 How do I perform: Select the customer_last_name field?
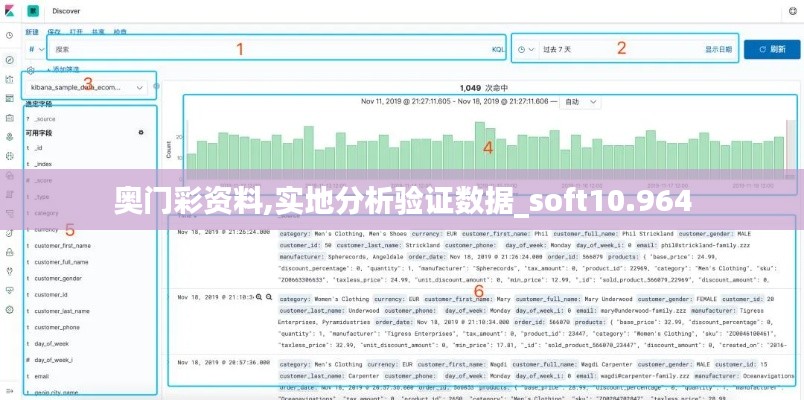(x=62, y=311)
